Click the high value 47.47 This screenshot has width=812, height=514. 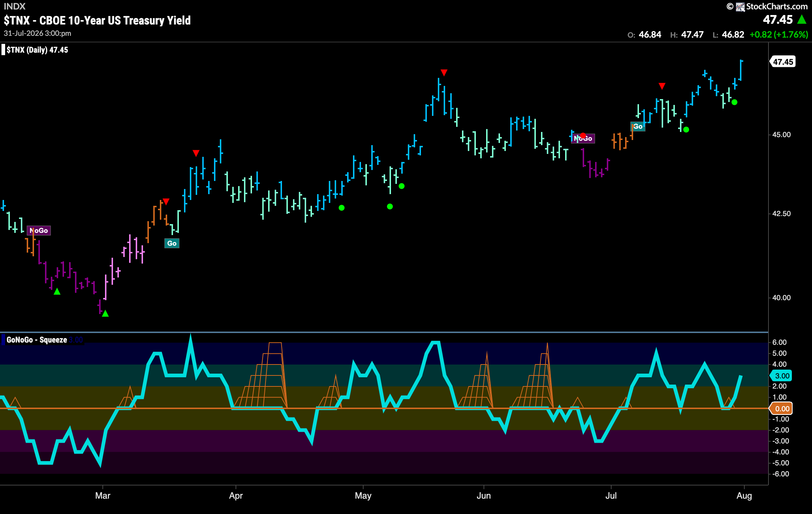point(692,34)
